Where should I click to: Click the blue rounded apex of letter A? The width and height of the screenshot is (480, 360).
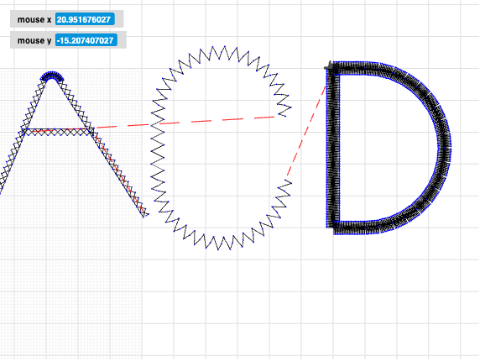pos(51,76)
